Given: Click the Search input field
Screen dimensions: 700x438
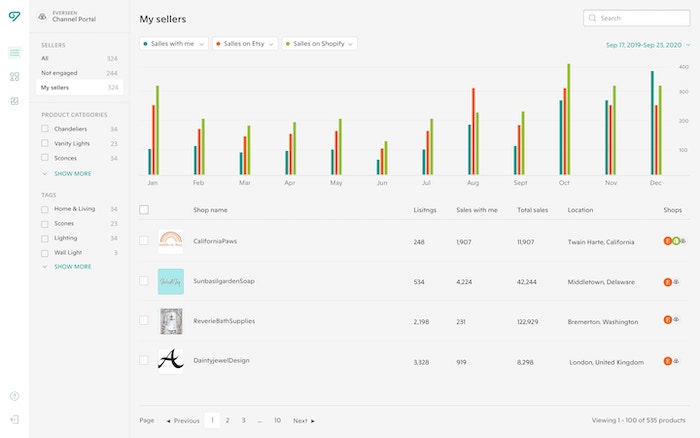Looking at the screenshot, I should click(636, 18).
